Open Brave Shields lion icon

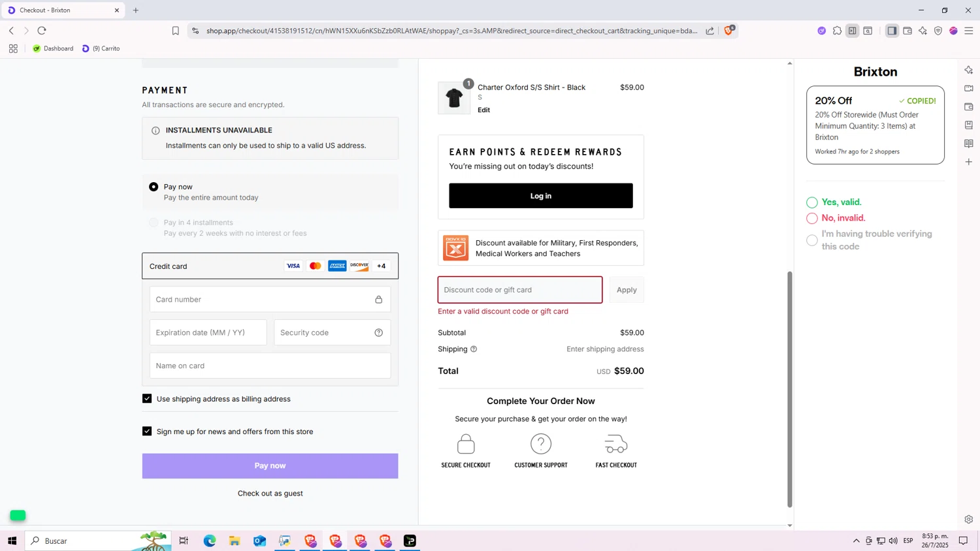[728, 30]
